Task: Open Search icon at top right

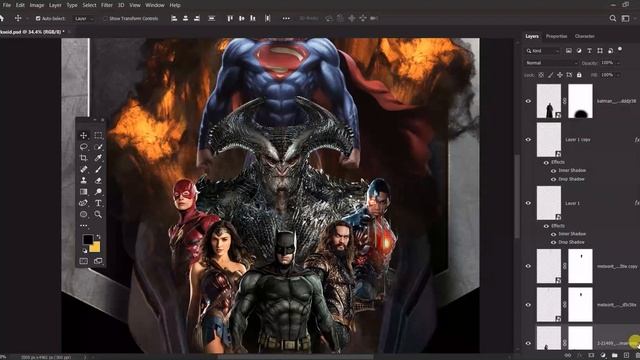Action: (x=613, y=18)
